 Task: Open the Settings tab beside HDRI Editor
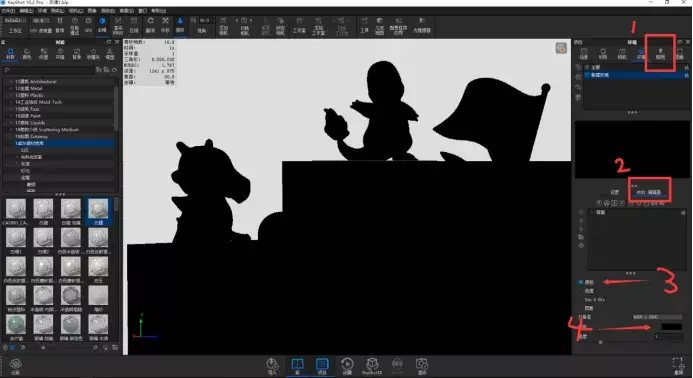[614, 192]
